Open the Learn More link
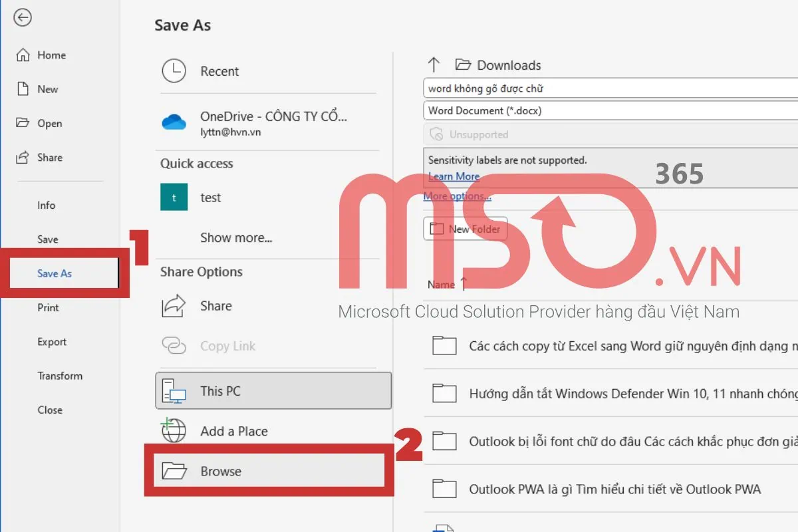The width and height of the screenshot is (798, 532). pos(454,176)
